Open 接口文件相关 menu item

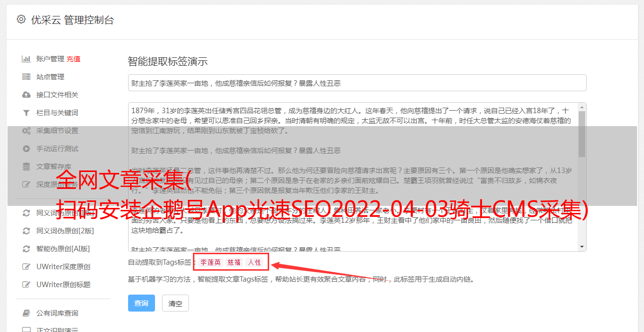click(x=57, y=95)
